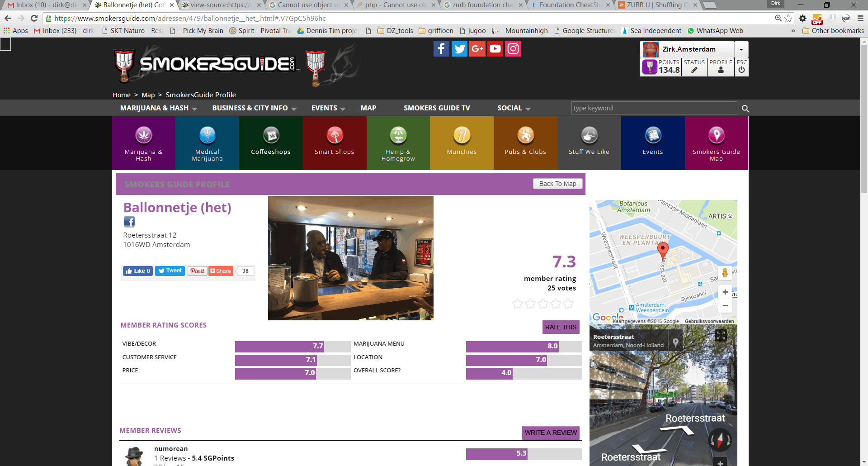Open the Other bookmarks folder
Viewport: 868px width, 466px height.
[x=833, y=31]
